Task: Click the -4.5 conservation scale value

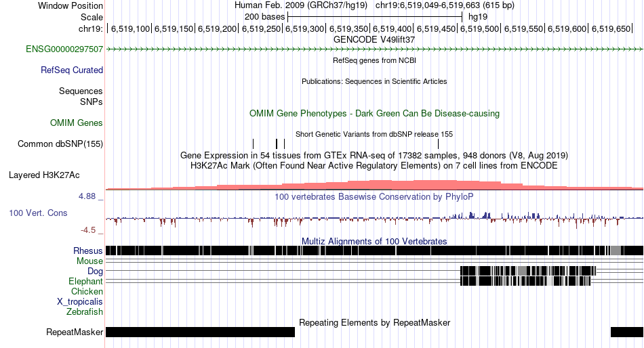Action: (88, 230)
